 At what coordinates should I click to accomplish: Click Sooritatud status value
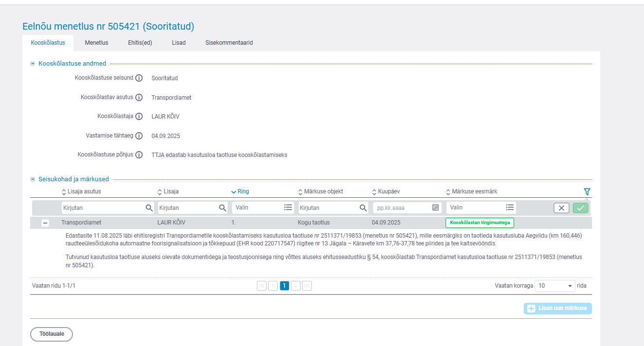coord(164,78)
